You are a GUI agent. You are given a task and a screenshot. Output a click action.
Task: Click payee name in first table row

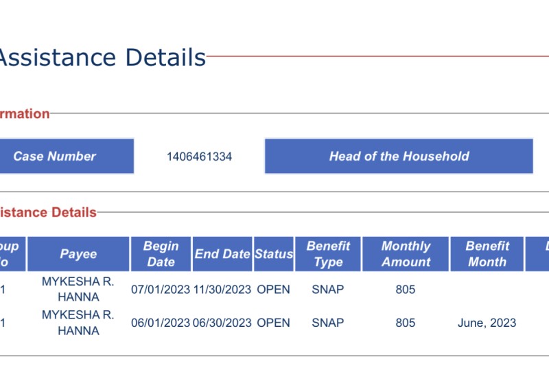point(78,289)
